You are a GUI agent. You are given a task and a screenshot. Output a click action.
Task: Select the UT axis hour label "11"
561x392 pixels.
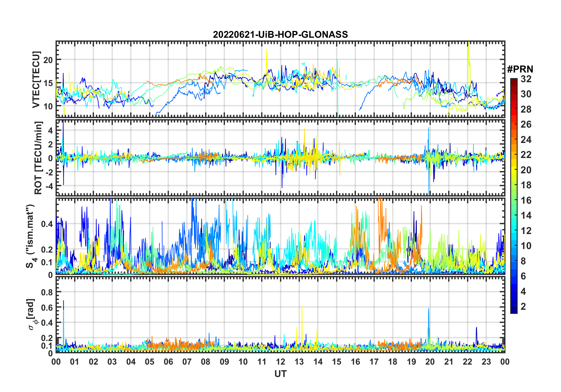(x=262, y=362)
